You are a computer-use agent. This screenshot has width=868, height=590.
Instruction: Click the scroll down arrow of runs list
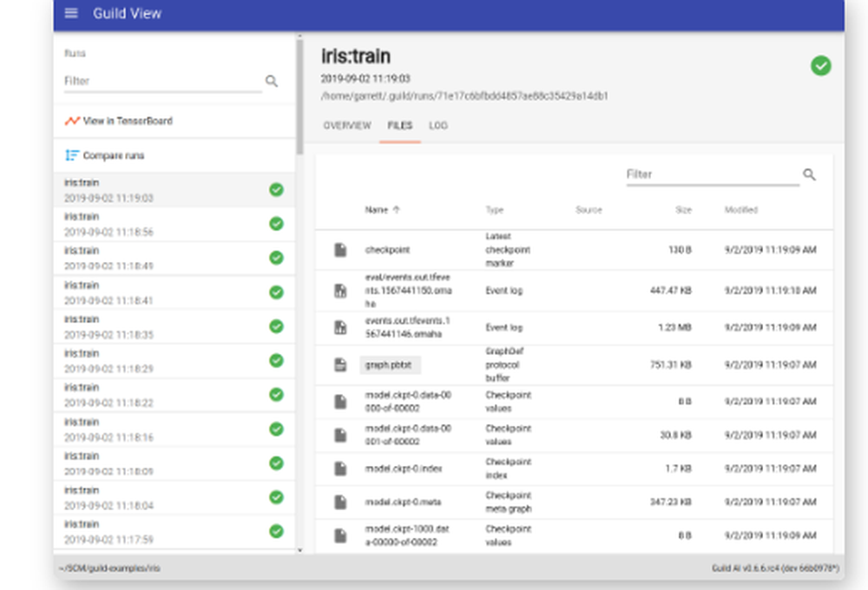click(x=299, y=550)
